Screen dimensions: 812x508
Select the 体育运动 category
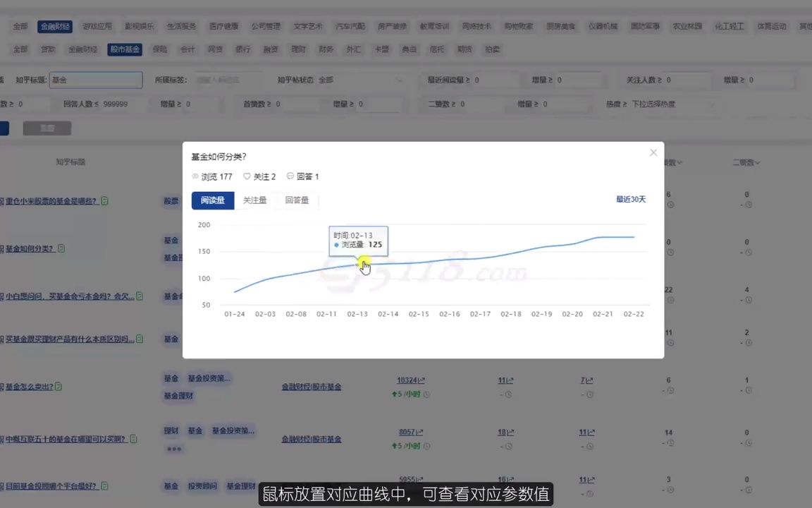tap(771, 26)
